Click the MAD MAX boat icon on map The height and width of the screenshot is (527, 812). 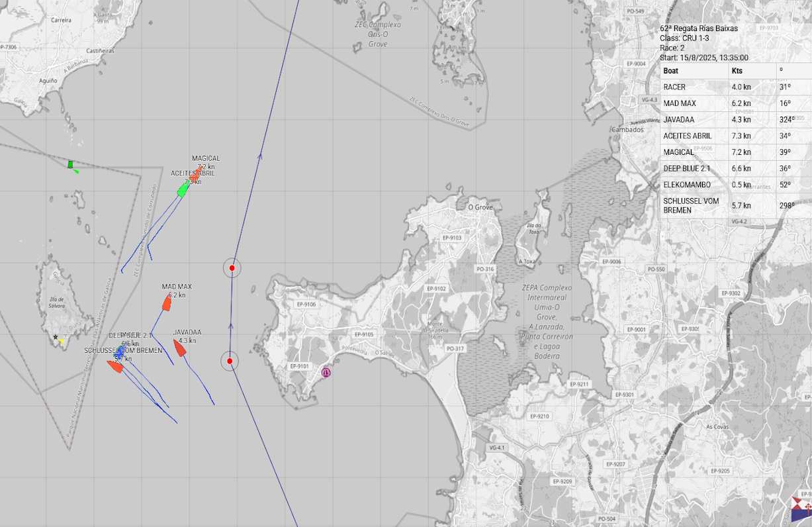click(167, 304)
